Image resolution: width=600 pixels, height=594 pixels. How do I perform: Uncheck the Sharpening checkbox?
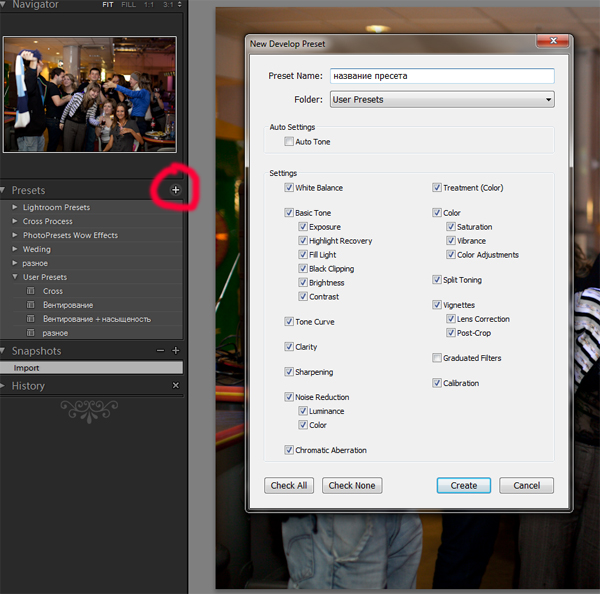click(289, 372)
